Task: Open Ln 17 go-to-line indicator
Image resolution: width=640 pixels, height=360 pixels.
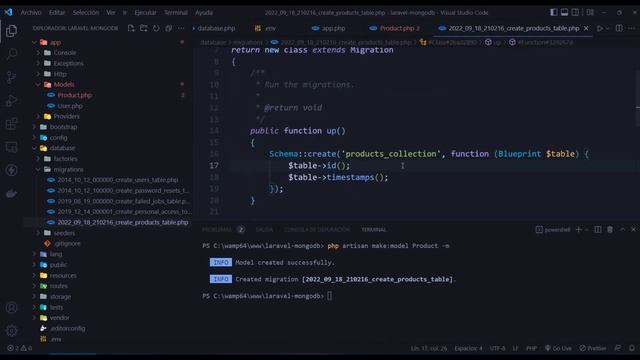Action: [429, 348]
